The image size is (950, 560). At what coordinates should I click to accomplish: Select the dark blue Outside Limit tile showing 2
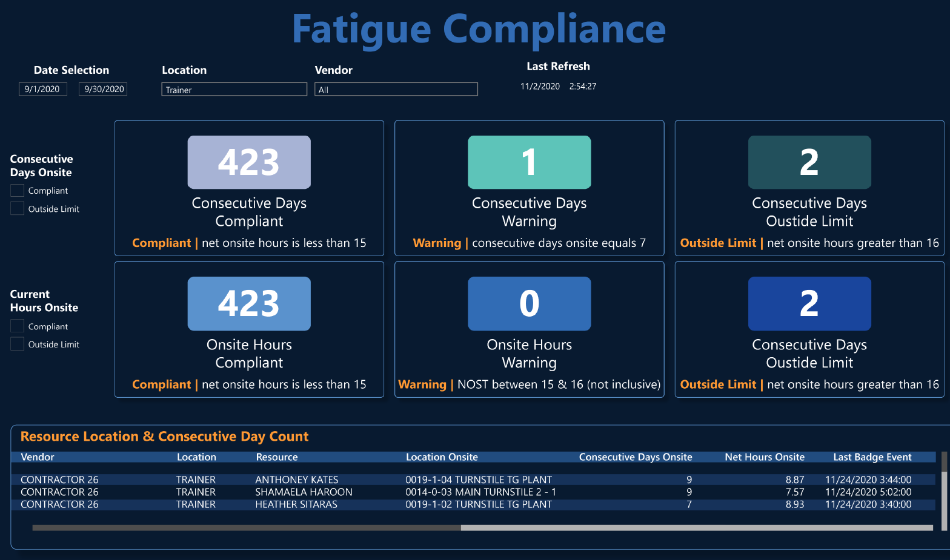click(x=809, y=303)
